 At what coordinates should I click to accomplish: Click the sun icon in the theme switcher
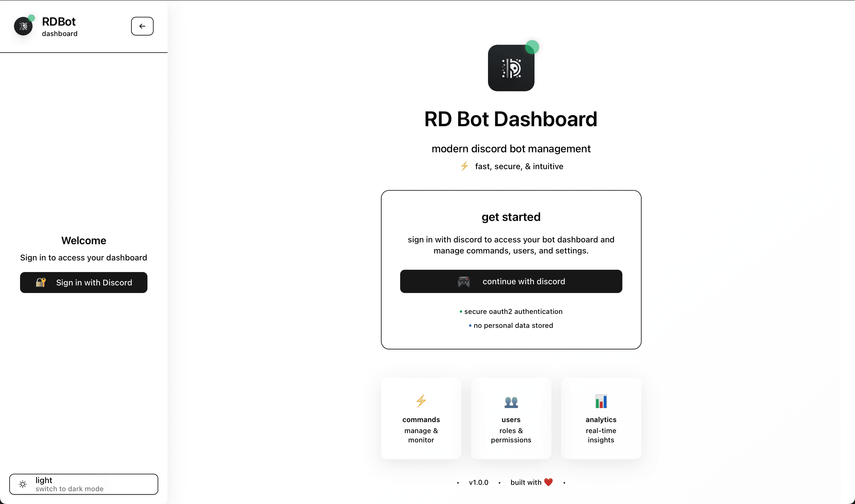[23, 484]
